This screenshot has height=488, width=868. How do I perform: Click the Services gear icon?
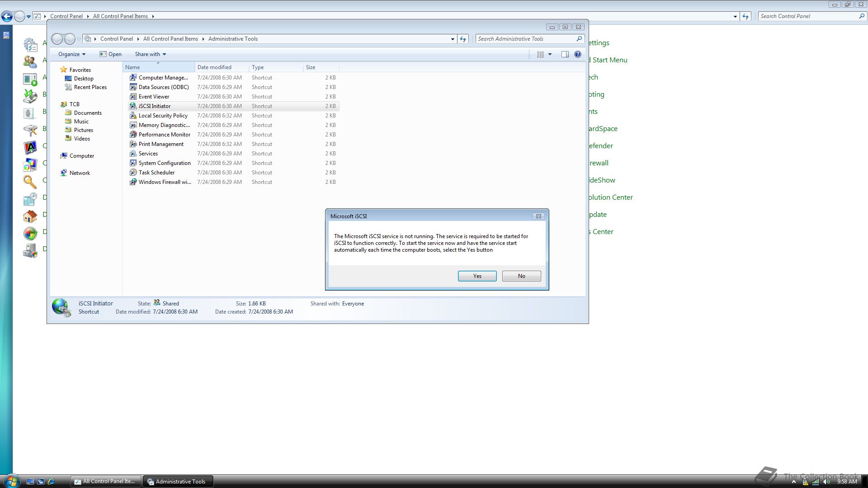tap(133, 154)
